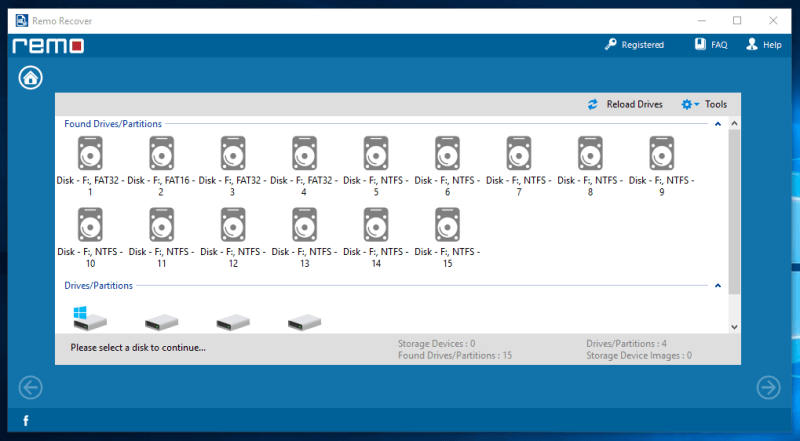Select Disk F: NTFS - 13 drive icon
This screenshot has width=800, height=441.
click(x=305, y=225)
